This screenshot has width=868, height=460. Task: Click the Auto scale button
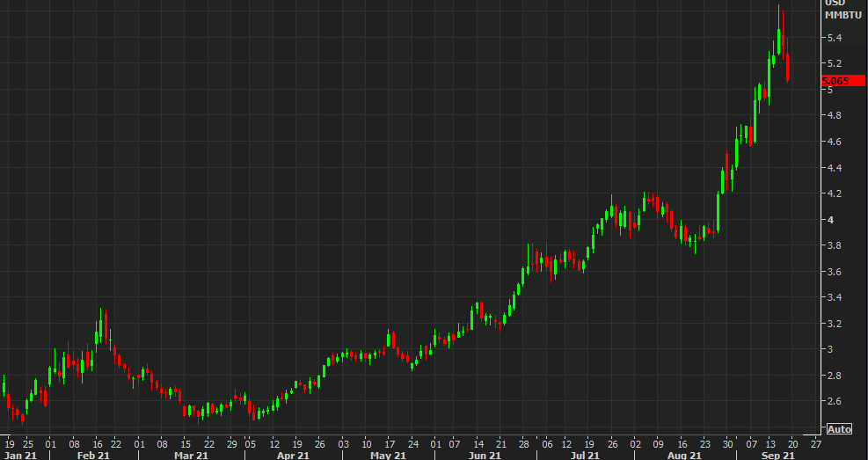click(838, 429)
